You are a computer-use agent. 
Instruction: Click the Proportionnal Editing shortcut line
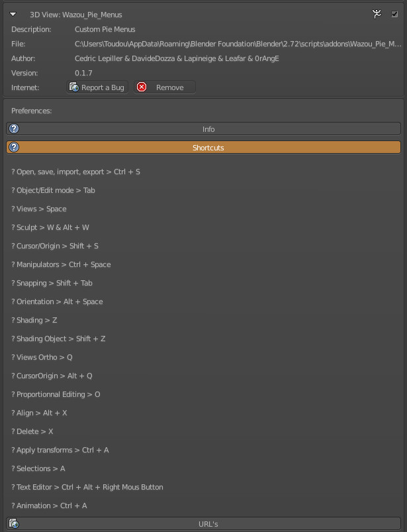click(x=56, y=394)
